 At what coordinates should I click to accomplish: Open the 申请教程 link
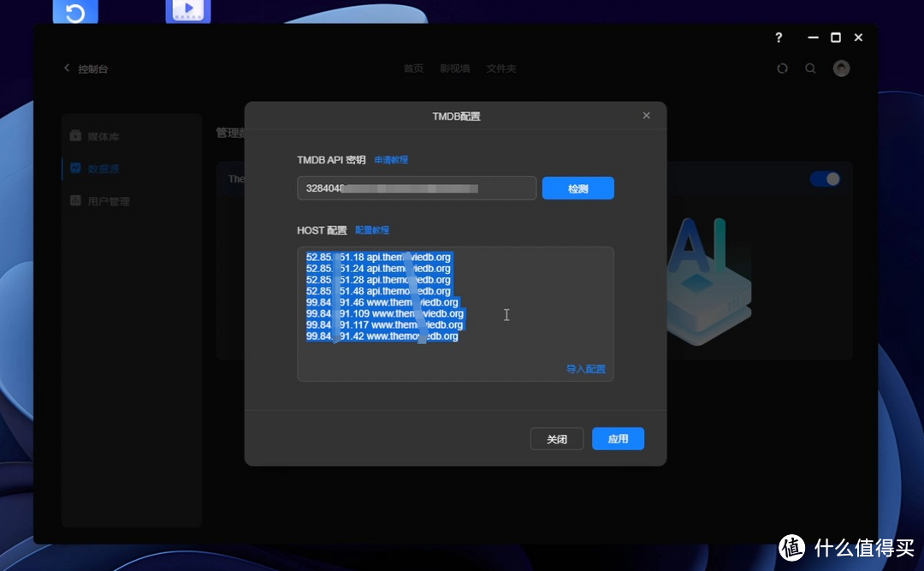coord(391,160)
